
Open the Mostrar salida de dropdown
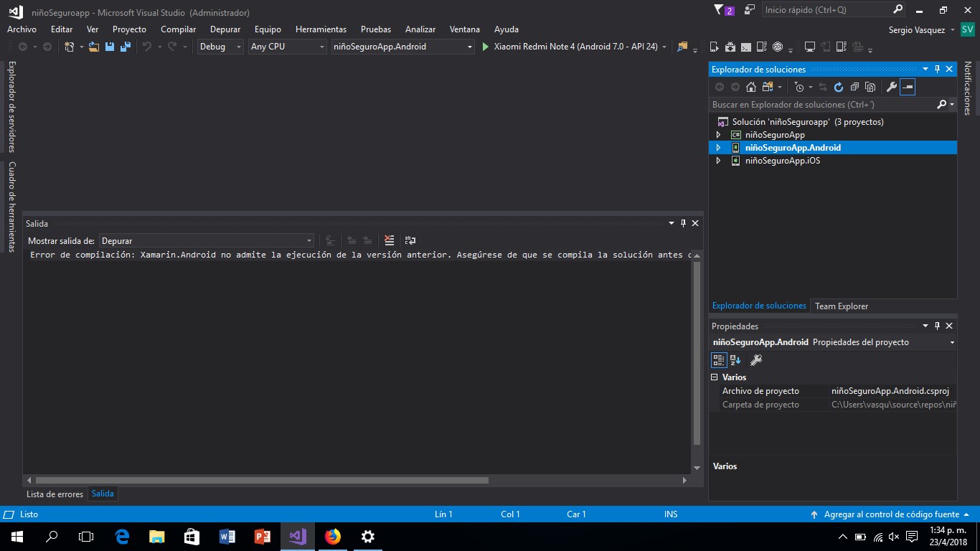tap(206, 240)
